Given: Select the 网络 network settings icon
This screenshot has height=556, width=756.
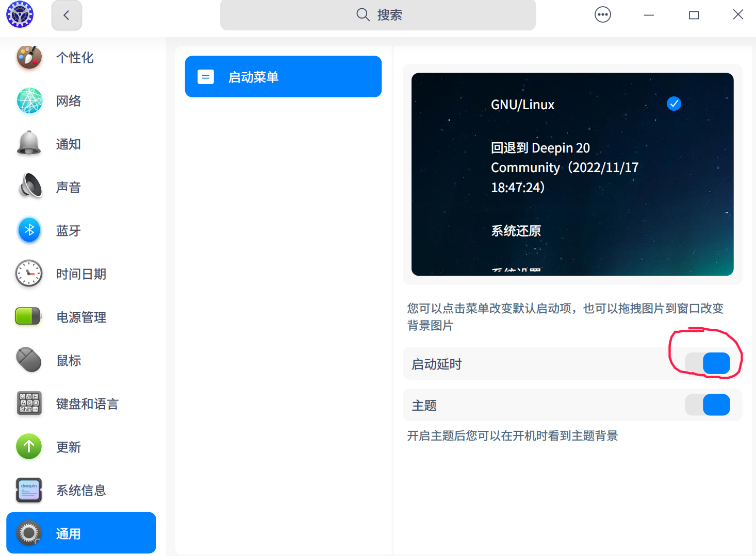Looking at the screenshot, I should (x=29, y=101).
